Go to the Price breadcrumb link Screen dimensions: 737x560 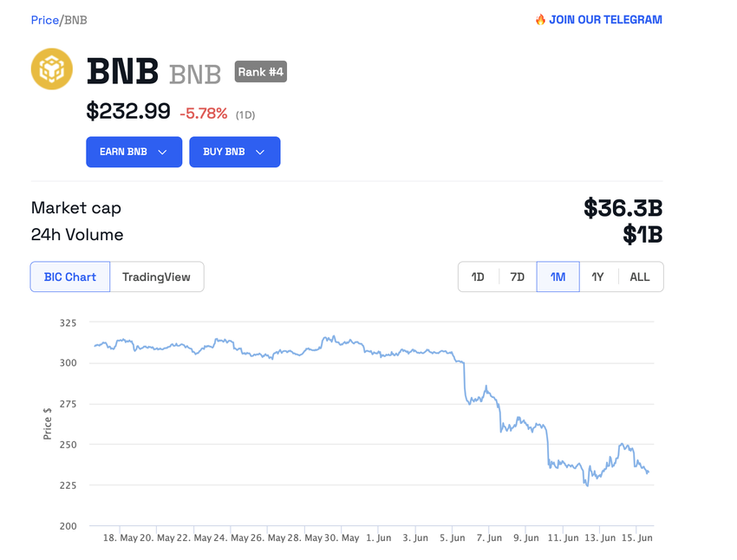44,20
